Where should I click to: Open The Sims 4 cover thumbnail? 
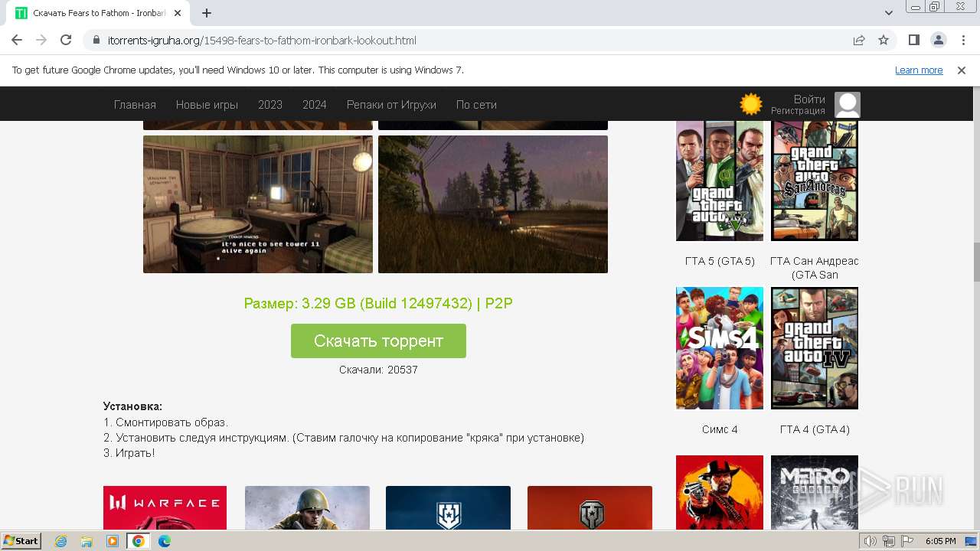coord(720,348)
